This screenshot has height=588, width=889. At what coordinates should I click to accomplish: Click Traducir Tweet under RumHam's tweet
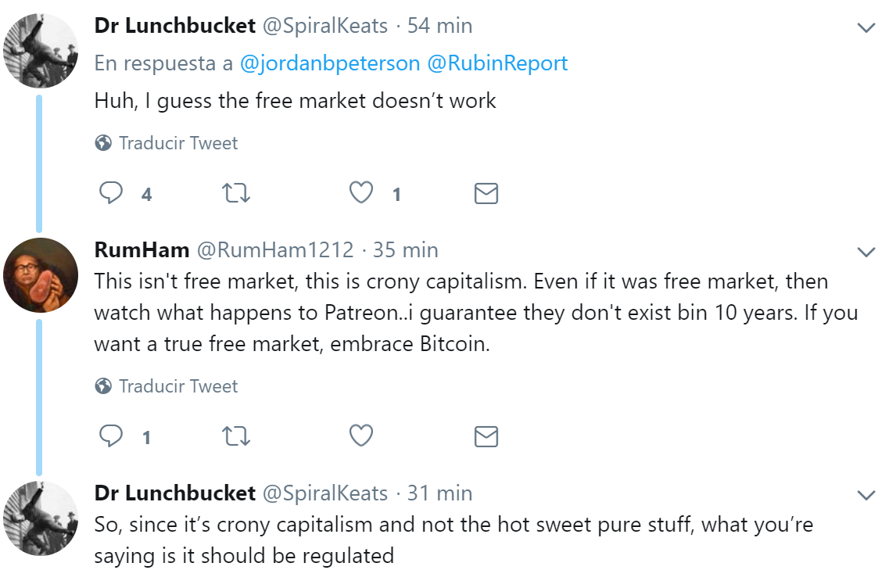pyautogui.click(x=177, y=386)
